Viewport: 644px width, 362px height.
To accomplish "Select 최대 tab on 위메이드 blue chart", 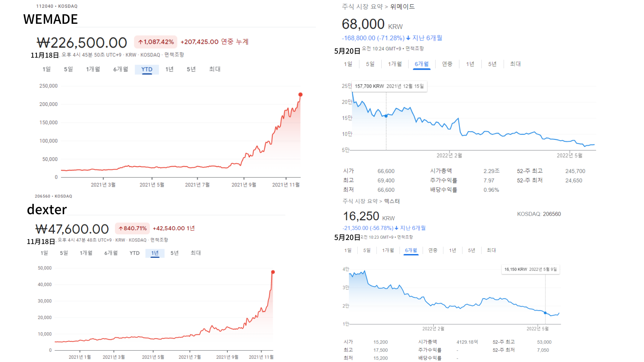I will (516, 64).
